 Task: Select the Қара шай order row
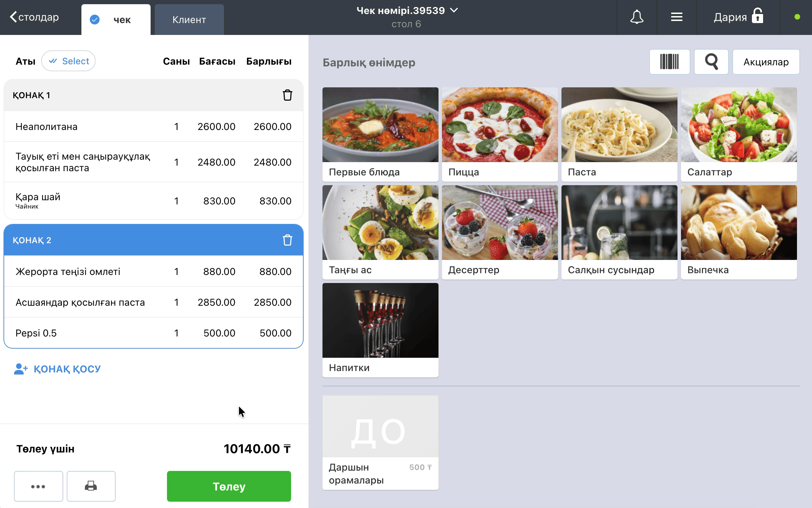click(x=153, y=201)
